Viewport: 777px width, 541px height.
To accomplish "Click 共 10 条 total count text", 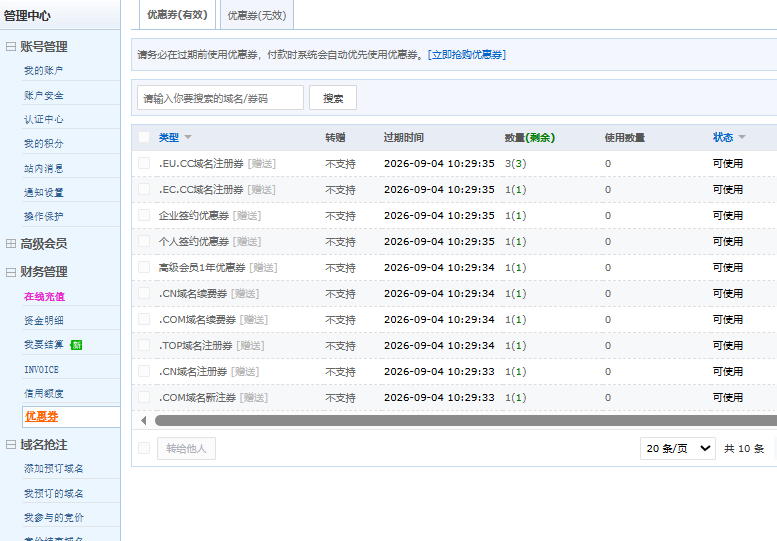I will tap(744, 448).
